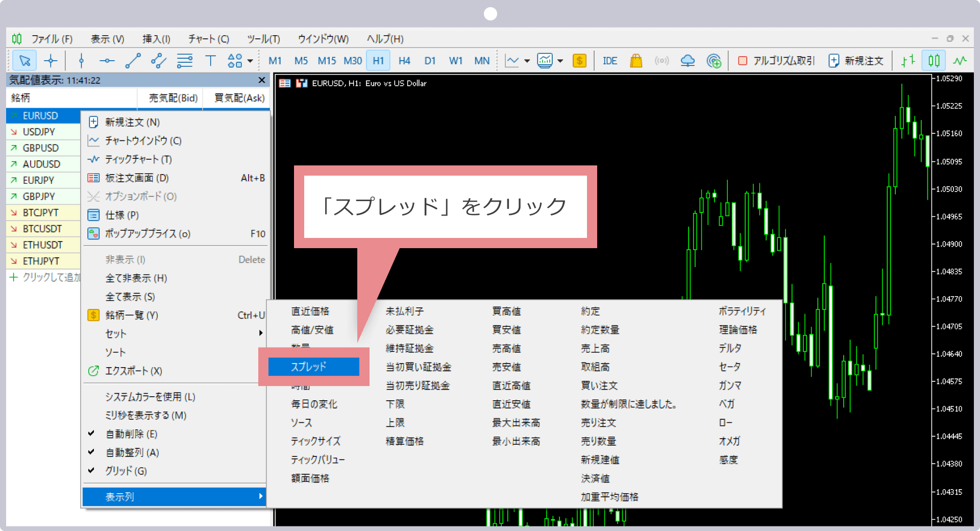
Task: Click the 新規注文 button
Action: pyautogui.click(x=856, y=60)
